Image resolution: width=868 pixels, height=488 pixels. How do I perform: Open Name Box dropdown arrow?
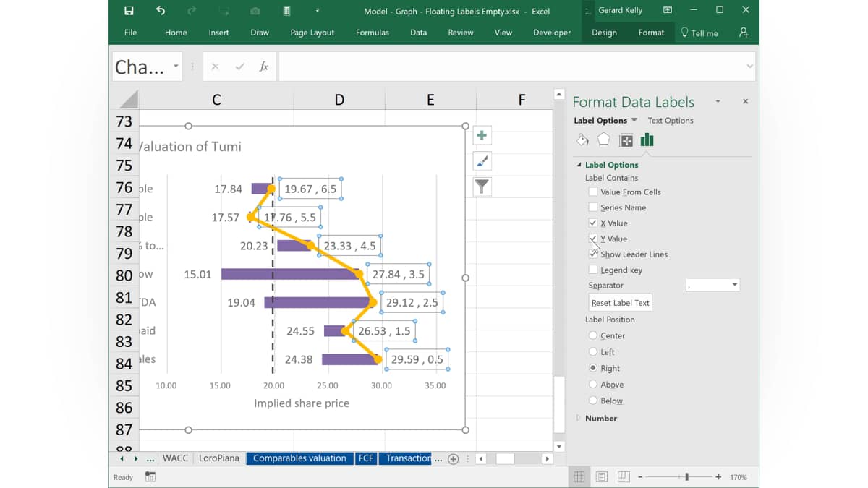coord(176,67)
